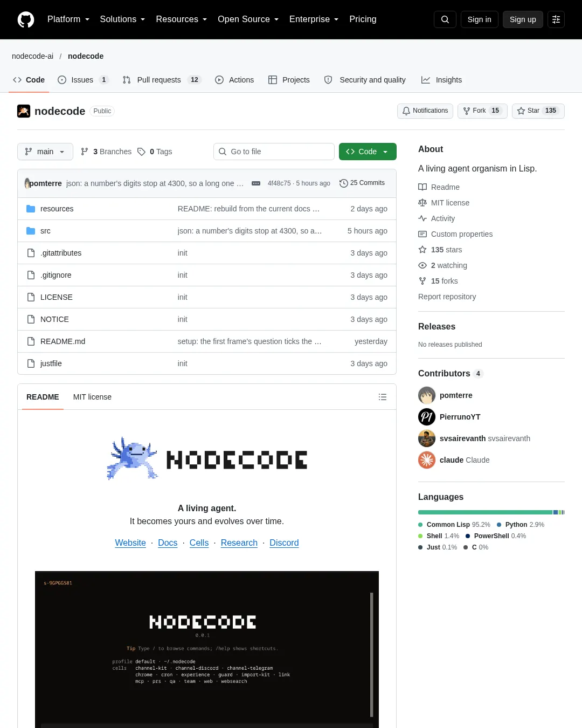Switch to Security and quality tab
The width and height of the screenshot is (582, 728).
365,80
